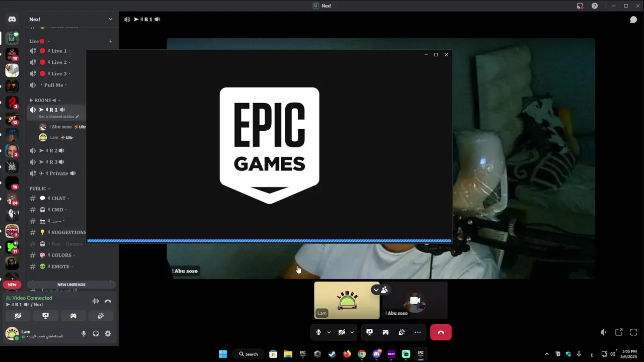Open microphone options arrow in call bar
This screenshot has height=362, width=644.
(x=329, y=332)
